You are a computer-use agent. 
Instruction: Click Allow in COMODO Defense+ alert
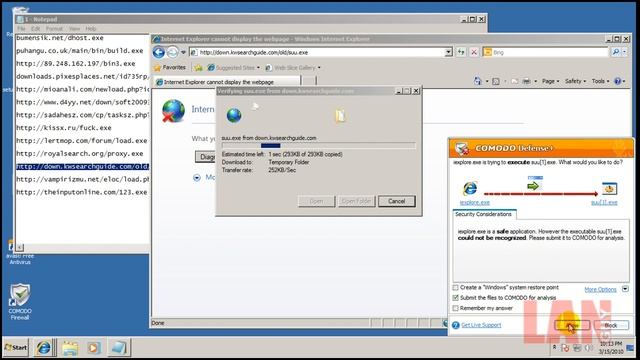(572, 325)
